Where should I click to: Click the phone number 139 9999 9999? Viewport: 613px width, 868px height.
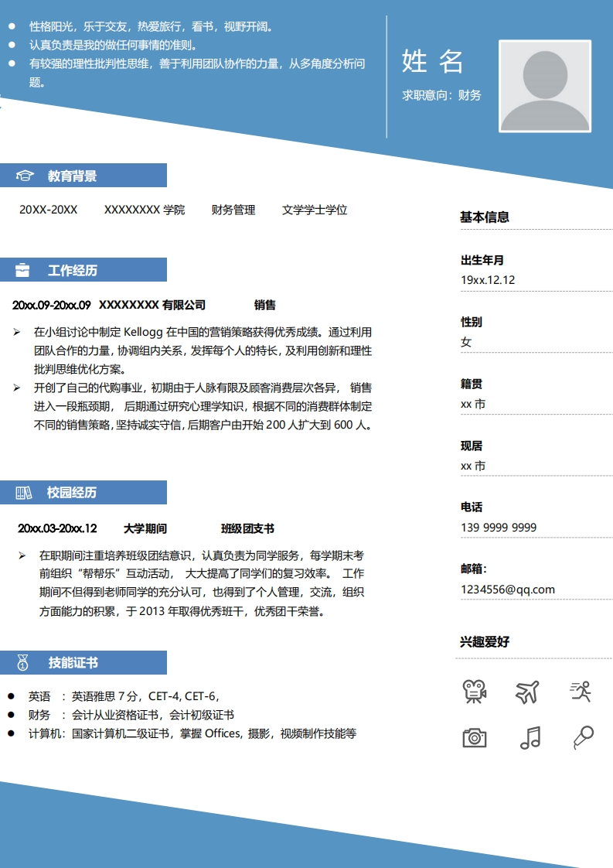499,528
